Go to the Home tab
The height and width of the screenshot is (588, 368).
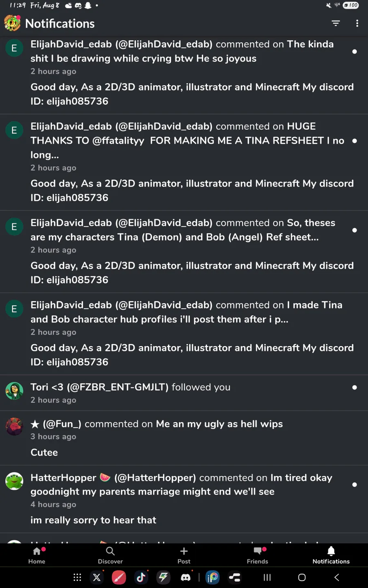(x=37, y=555)
